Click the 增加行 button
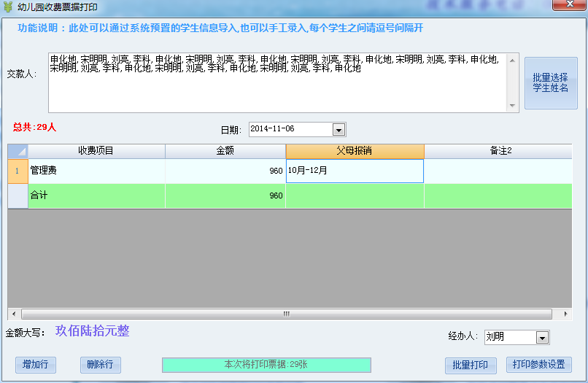Screen dimensions: 588x383 coord(36,365)
